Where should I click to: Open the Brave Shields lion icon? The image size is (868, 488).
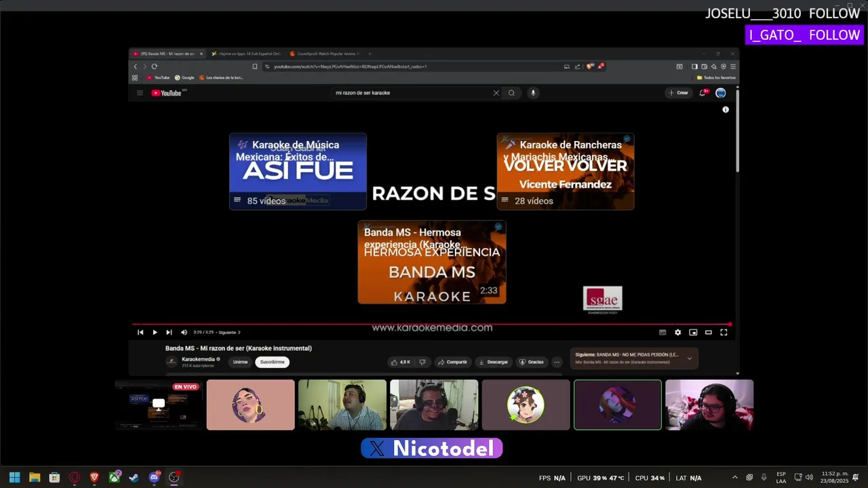(590, 66)
